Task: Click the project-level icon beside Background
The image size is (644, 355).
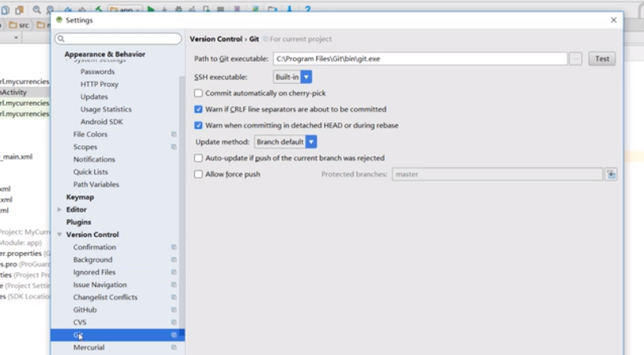Action: pos(174,260)
